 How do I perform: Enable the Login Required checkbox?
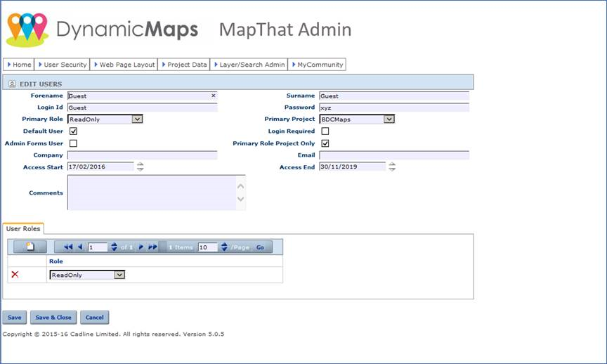325,131
